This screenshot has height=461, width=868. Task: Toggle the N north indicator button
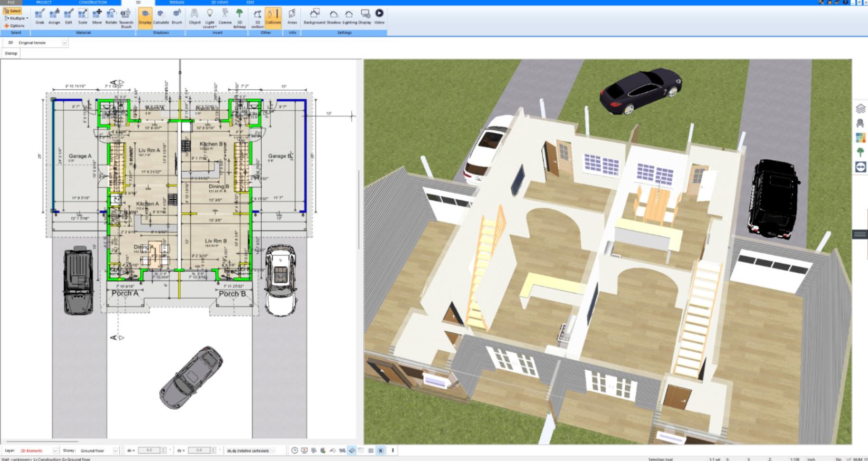point(380,450)
